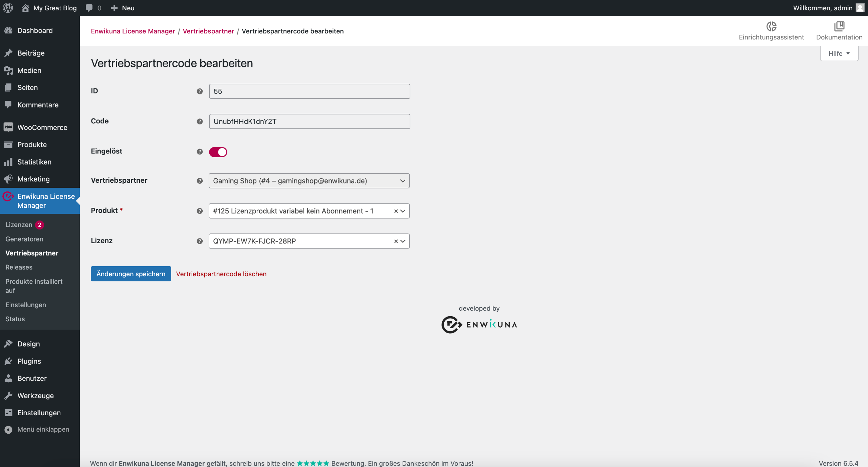Follow the Vertriebspartner breadcrumb link
Image resolution: width=868 pixels, height=467 pixels.
click(208, 31)
